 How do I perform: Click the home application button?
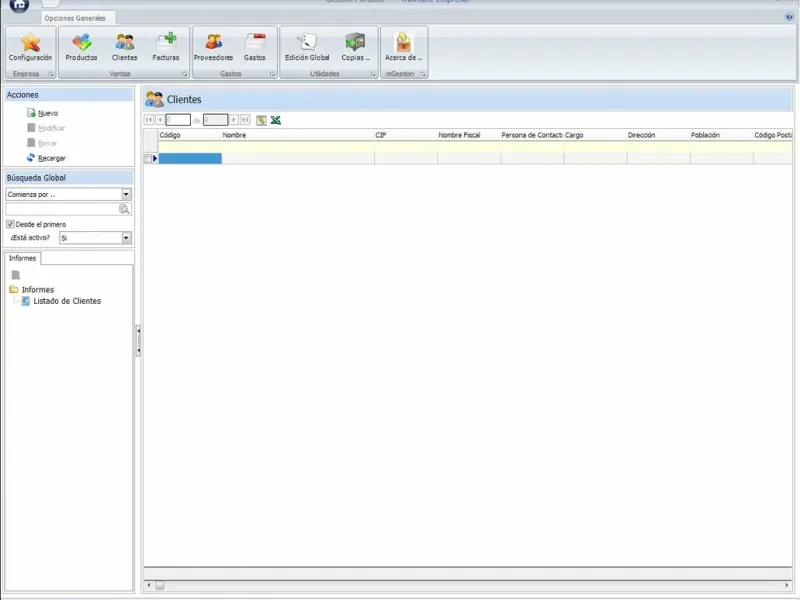coord(19,5)
